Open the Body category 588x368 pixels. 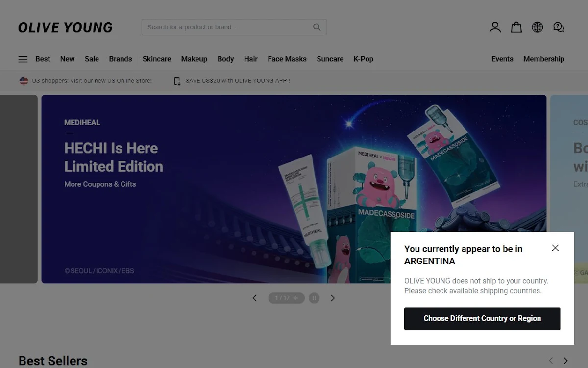pos(225,59)
